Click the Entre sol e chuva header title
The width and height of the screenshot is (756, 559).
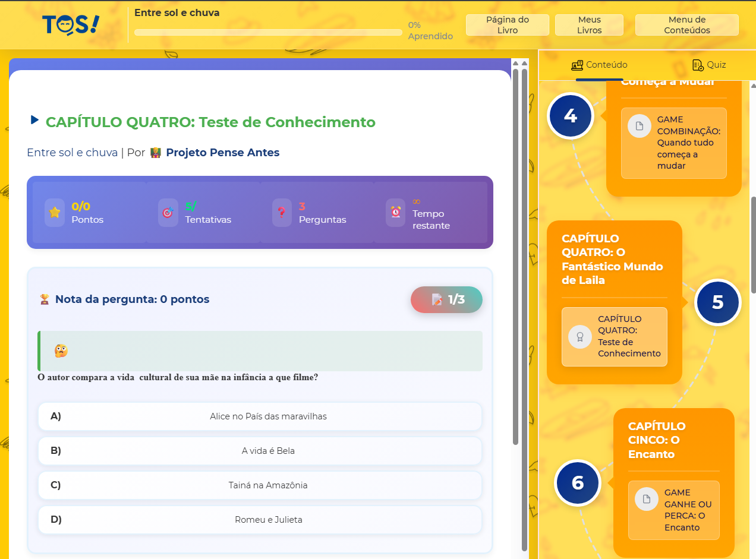coord(177,12)
